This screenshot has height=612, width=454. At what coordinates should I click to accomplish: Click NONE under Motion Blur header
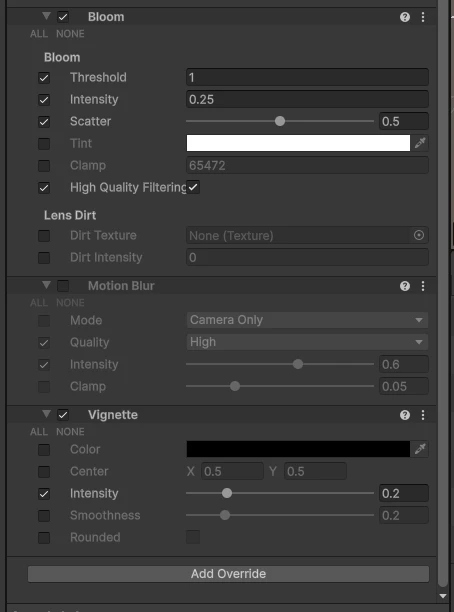point(70,303)
